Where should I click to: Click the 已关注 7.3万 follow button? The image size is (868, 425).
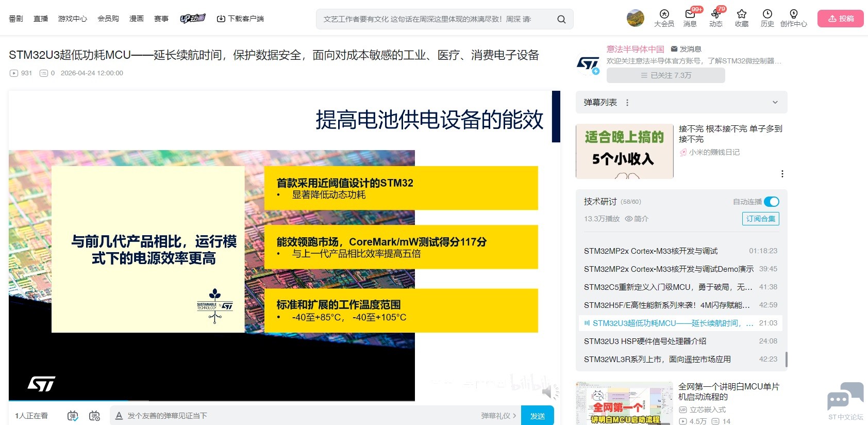[x=666, y=75]
